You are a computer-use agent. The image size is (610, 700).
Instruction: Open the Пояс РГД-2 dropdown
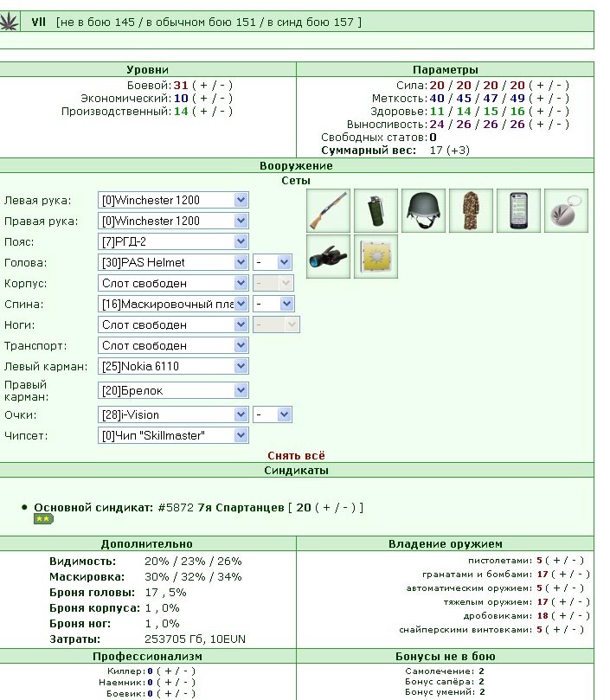tap(173, 241)
